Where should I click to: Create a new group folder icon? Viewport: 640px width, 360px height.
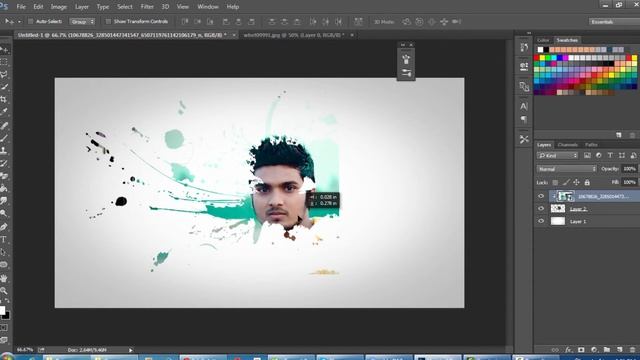point(607,350)
